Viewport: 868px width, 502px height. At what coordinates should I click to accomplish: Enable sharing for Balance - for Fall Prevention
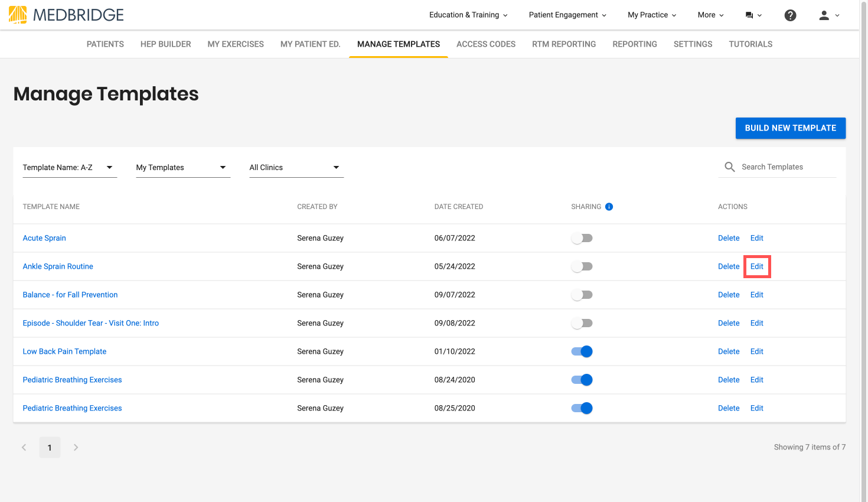(582, 295)
